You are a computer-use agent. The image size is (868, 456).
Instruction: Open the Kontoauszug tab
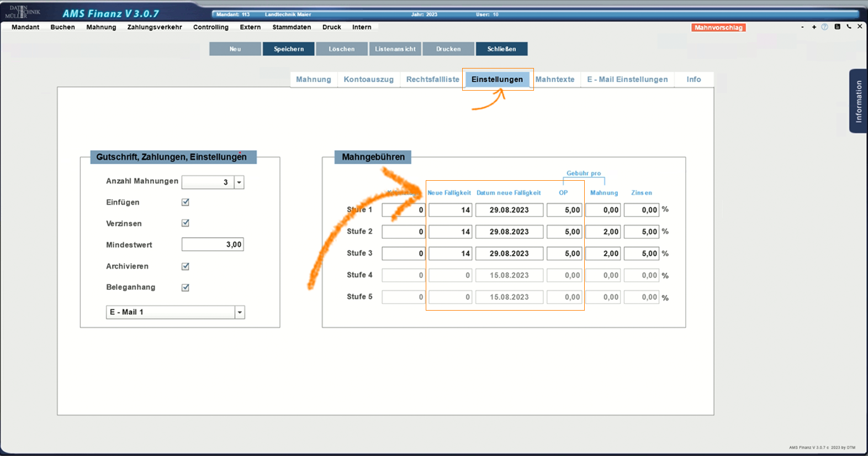pos(368,80)
